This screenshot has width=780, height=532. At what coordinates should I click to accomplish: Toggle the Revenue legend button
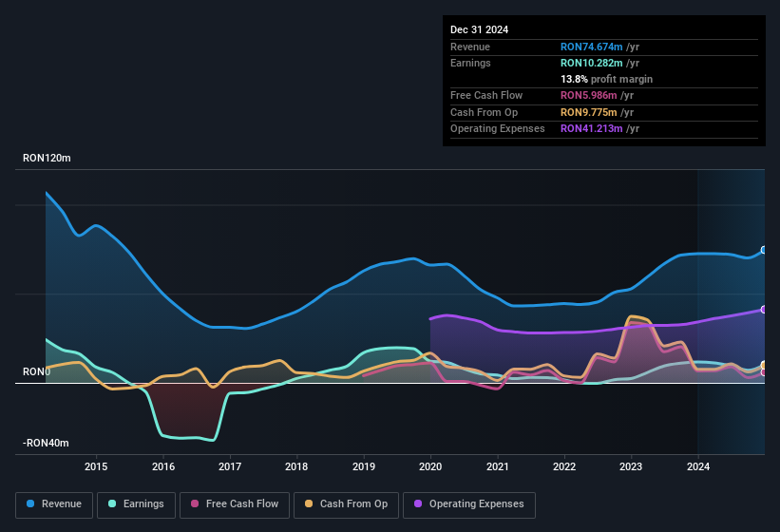coord(54,504)
